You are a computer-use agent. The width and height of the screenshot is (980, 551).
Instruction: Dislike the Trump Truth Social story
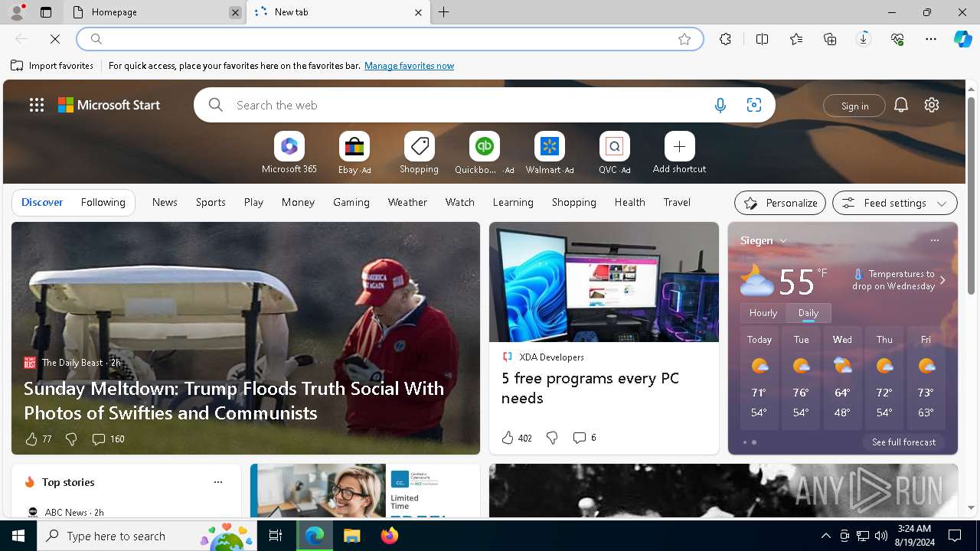71,439
